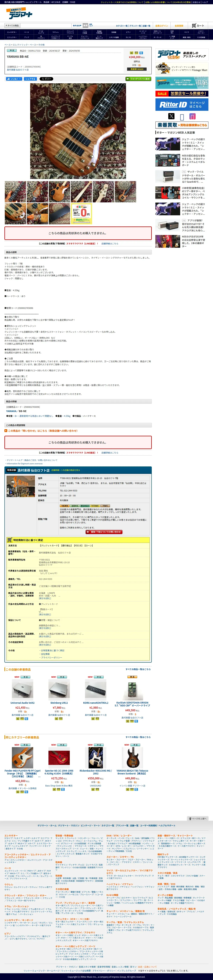View すべての商品一覧 for store new arrivals

(138, 669)
